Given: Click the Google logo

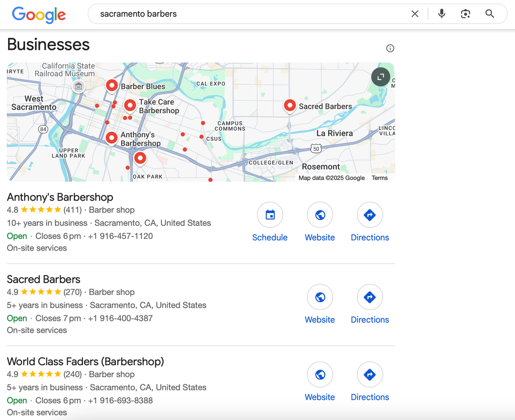Looking at the screenshot, I should [x=39, y=15].
